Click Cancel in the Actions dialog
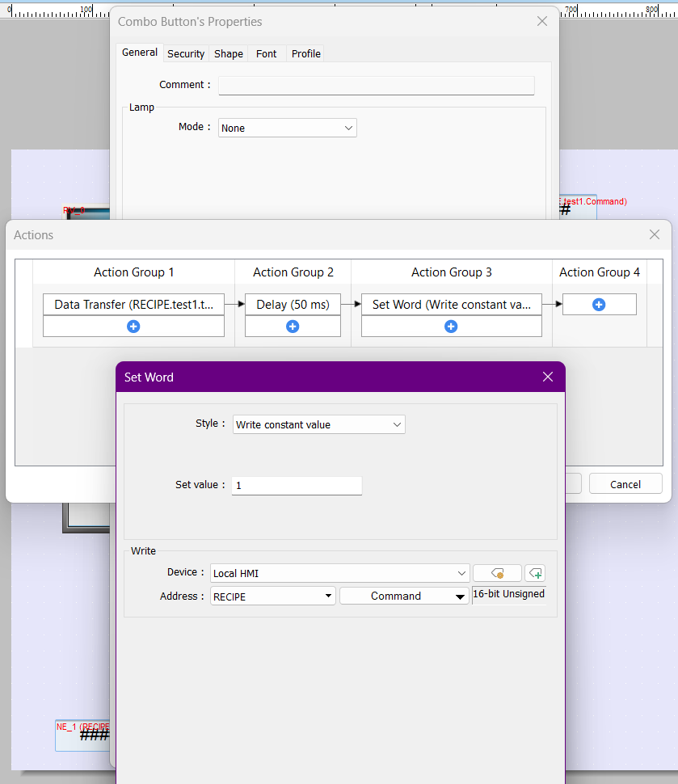This screenshot has width=678, height=784. 625,484
